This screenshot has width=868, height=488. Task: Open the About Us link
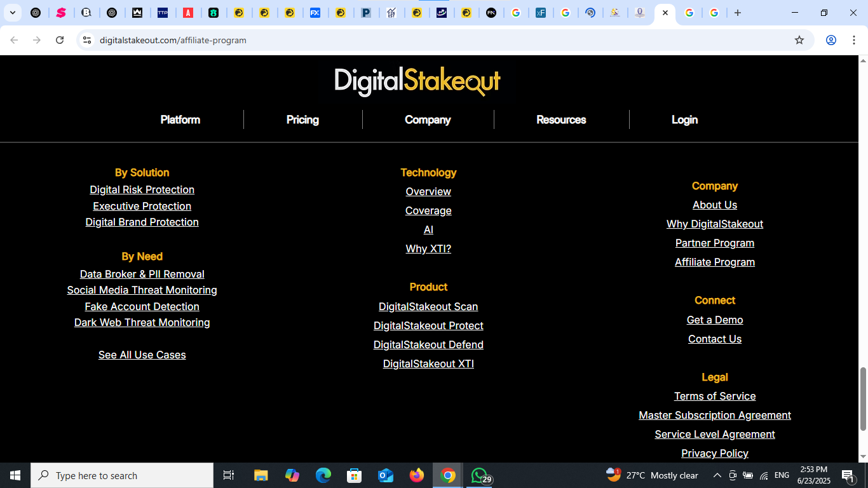715,205
